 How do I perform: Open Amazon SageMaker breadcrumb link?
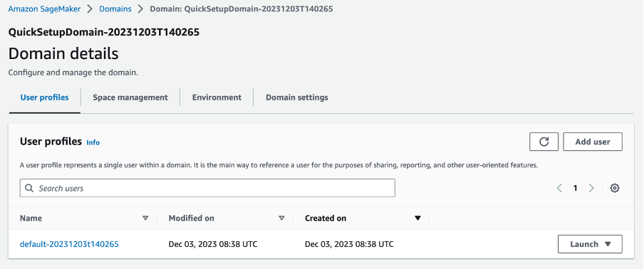(44, 9)
